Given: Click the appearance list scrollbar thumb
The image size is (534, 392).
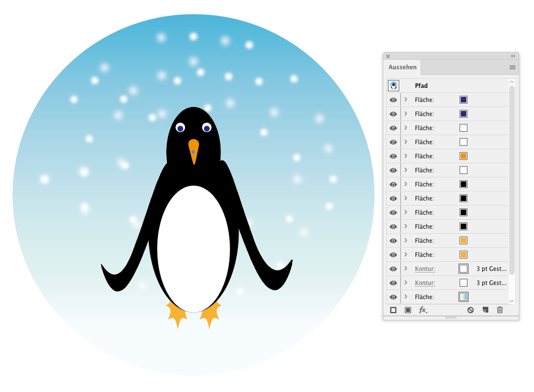Looking at the screenshot, I should (511, 180).
